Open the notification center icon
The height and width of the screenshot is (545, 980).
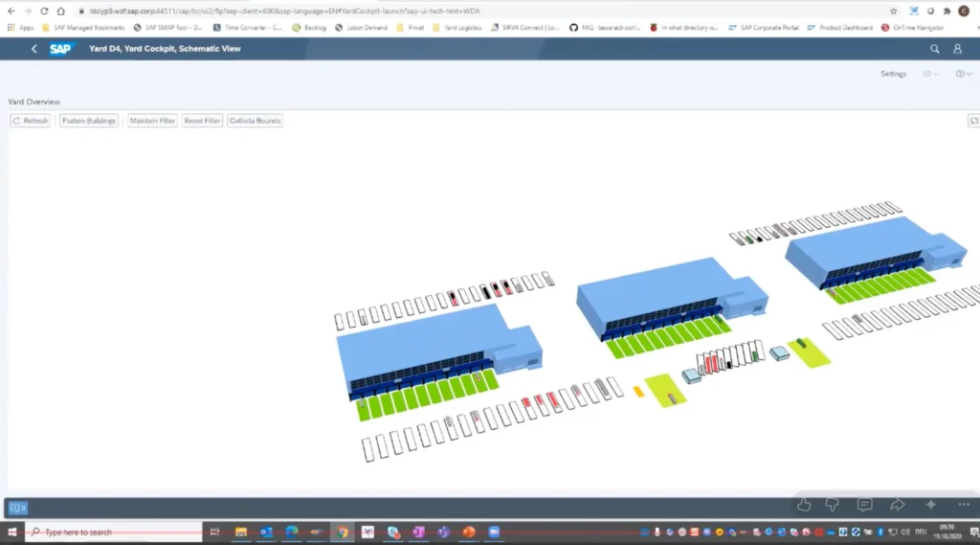pyautogui.click(x=973, y=533)
